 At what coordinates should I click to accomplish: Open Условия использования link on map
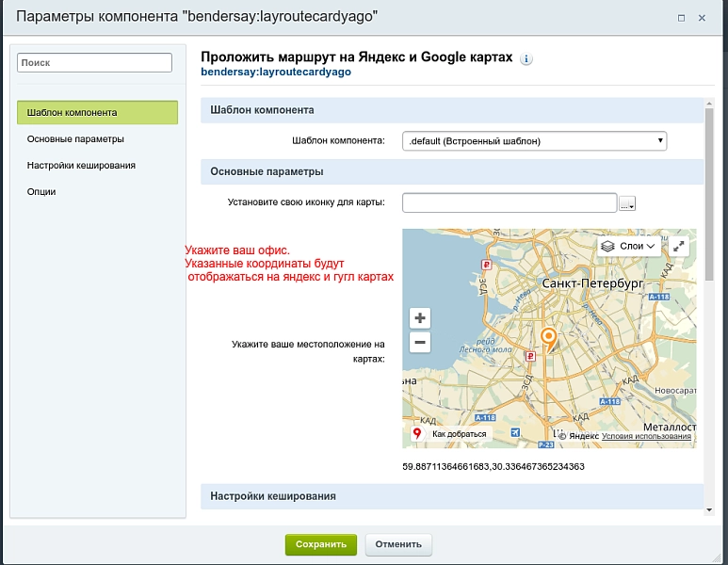(x=646, y=436)
